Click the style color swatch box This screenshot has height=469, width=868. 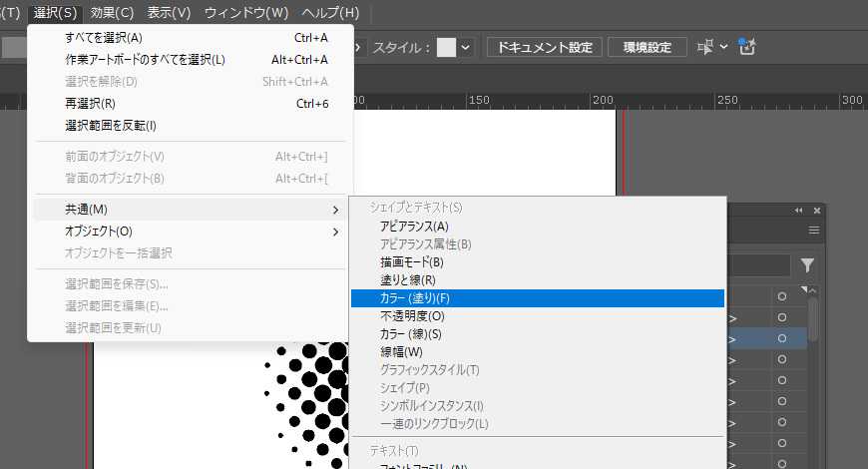(446, 47)
